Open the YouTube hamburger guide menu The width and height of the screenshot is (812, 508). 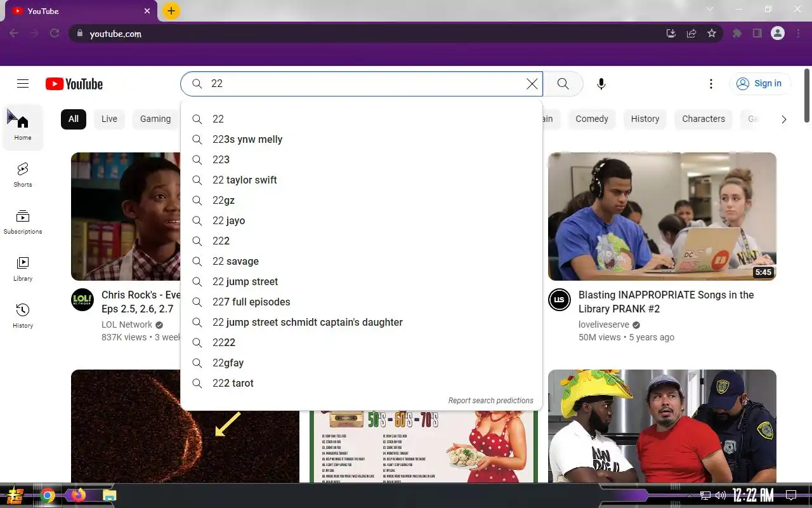[x=23, y=84]
